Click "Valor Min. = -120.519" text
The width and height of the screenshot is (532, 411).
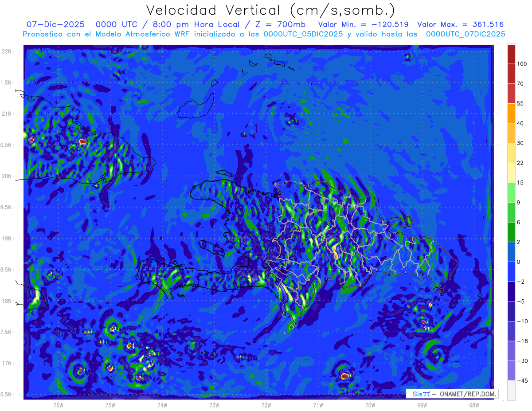(364, 25)
